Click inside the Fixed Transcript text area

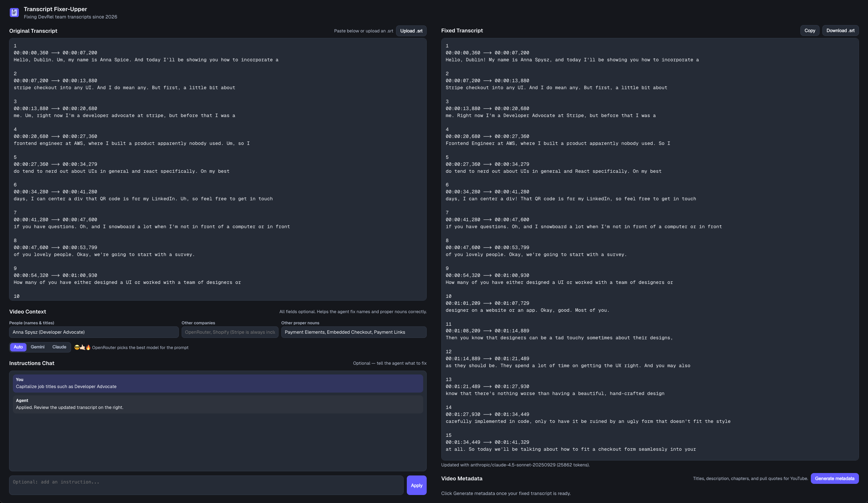[x=650, y=249]
